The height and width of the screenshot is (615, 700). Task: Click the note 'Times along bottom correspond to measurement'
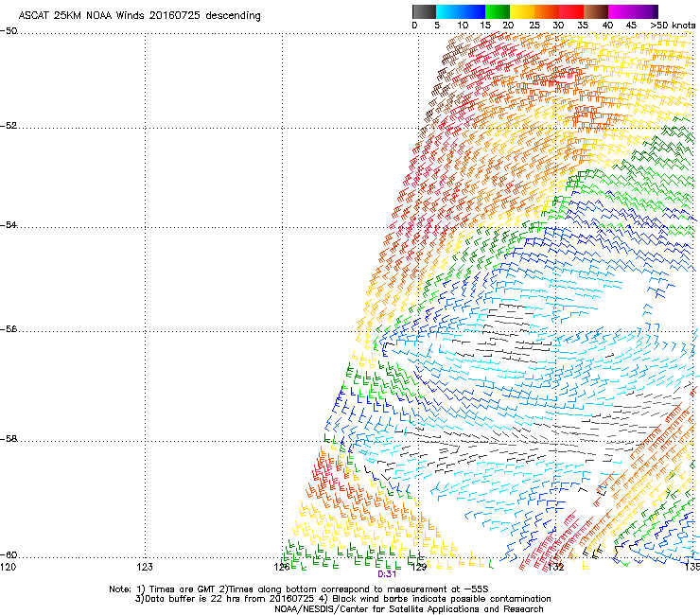point(340,589)
